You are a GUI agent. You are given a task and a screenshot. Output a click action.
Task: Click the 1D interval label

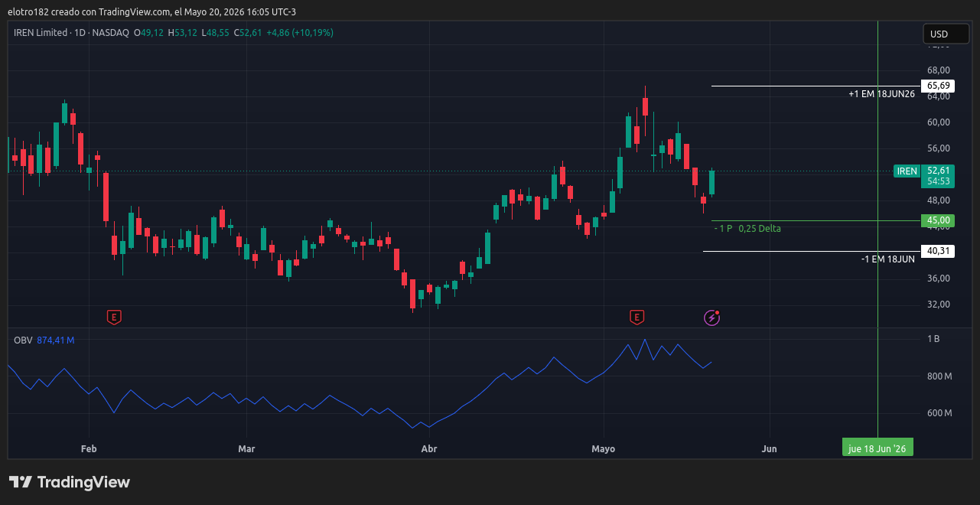click(x=80, y=33)
